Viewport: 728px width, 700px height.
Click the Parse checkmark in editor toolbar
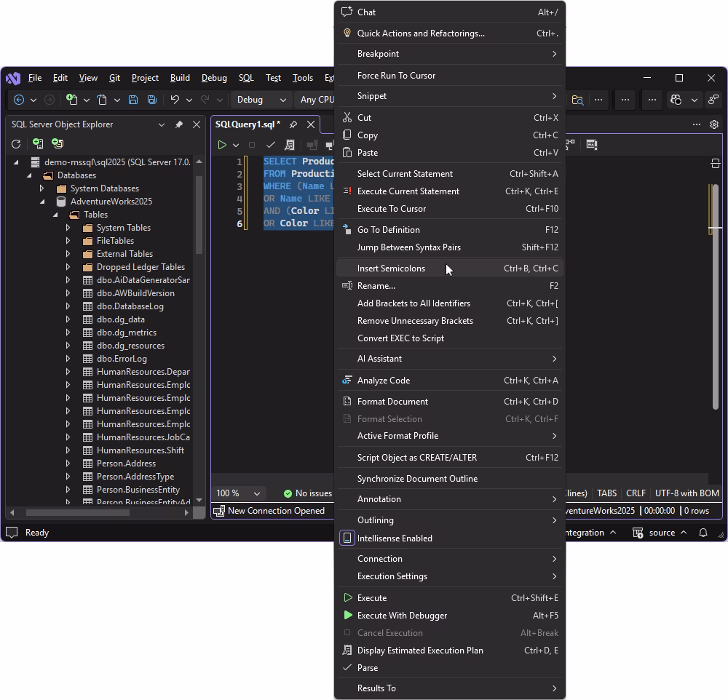coord(271,145)
